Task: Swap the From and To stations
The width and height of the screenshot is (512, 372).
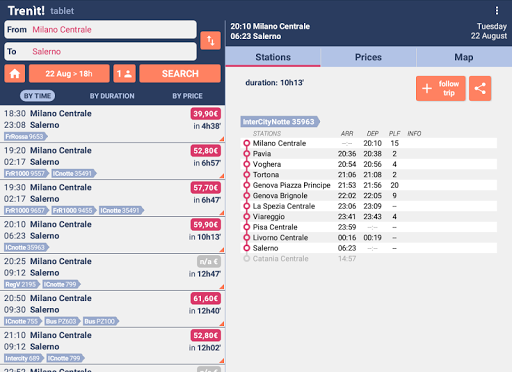Action: pos(210,41)
